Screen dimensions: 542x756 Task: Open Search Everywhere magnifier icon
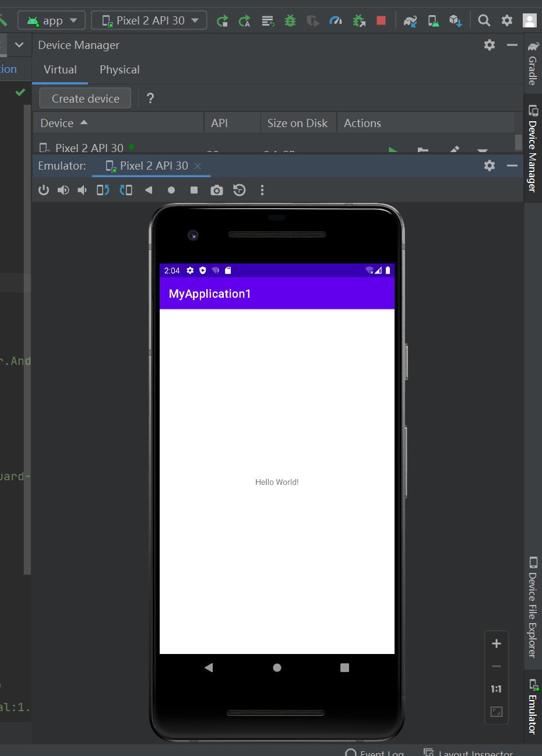coord(484,20)
